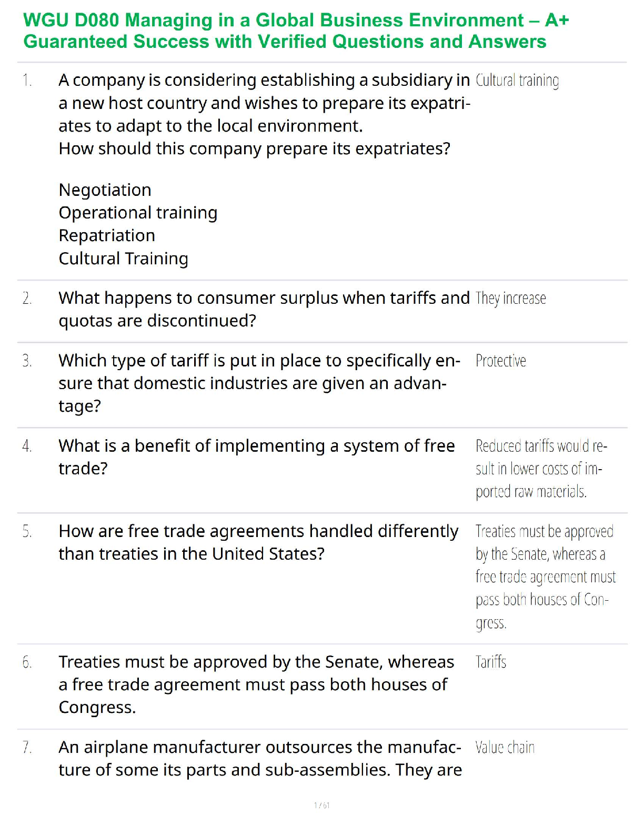Click the 'Reduced tariffs would result' answer
Screen dimensions: 644x834
point(541,469)
